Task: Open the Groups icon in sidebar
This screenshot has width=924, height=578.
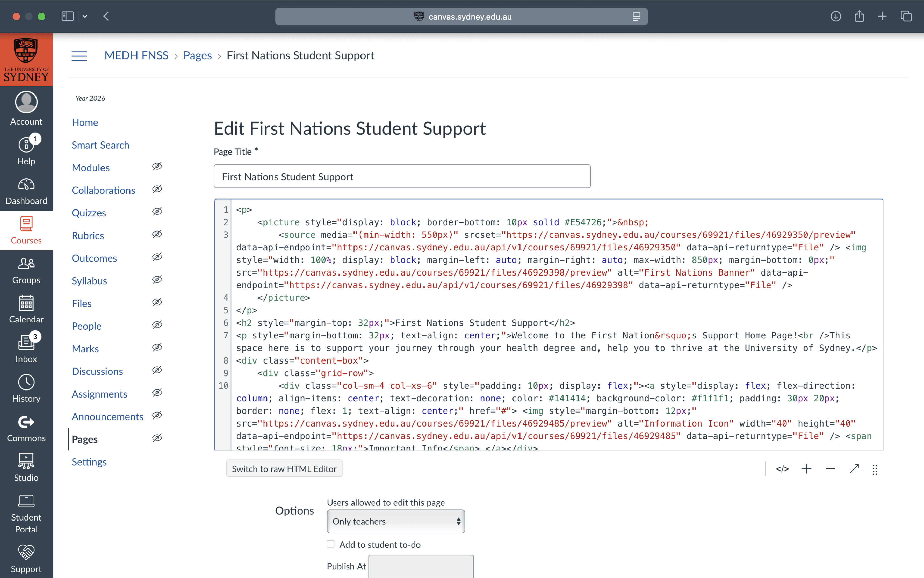Action: point(26,263)
